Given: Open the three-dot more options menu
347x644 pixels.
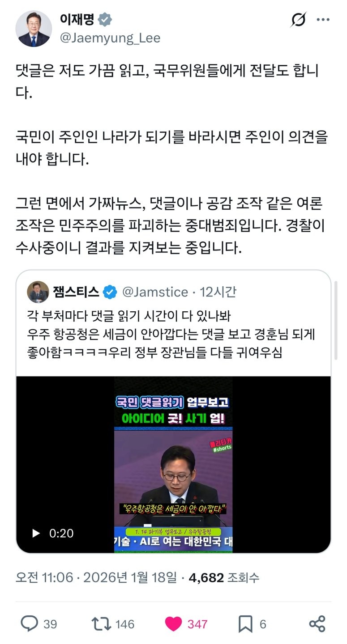Looking at the screenshot, I should pyautogui.click(x=323, y=21).
